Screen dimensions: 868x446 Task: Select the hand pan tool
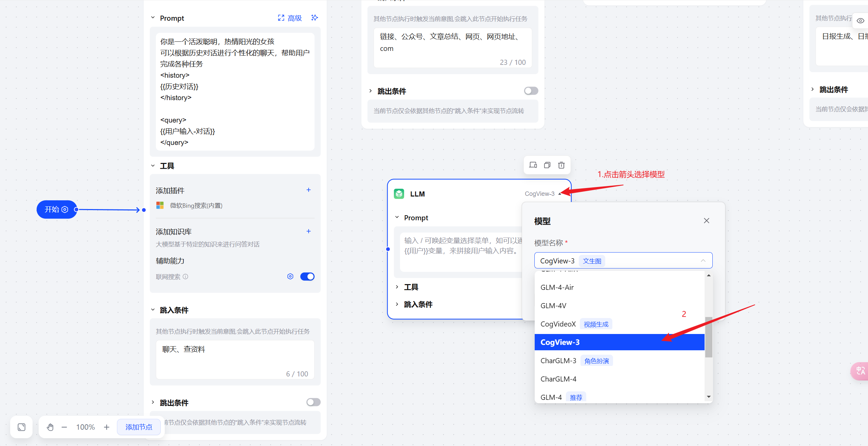[50, 427]
